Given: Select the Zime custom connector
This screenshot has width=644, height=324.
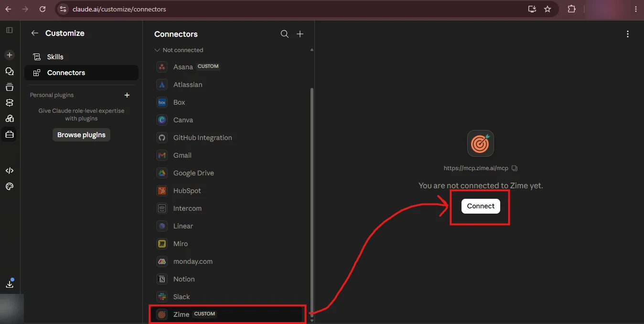Looking at the screenshot, I should tap(227, 314).
